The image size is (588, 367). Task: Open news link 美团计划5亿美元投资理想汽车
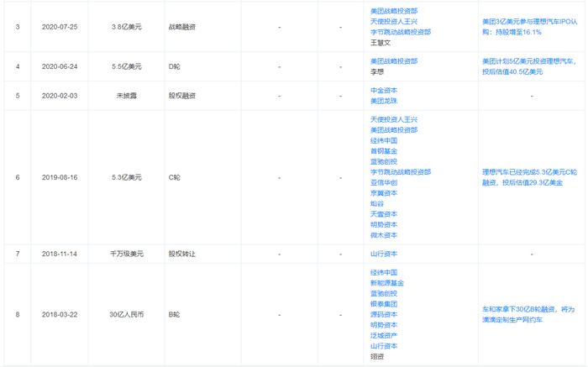[x=529, y=66]
